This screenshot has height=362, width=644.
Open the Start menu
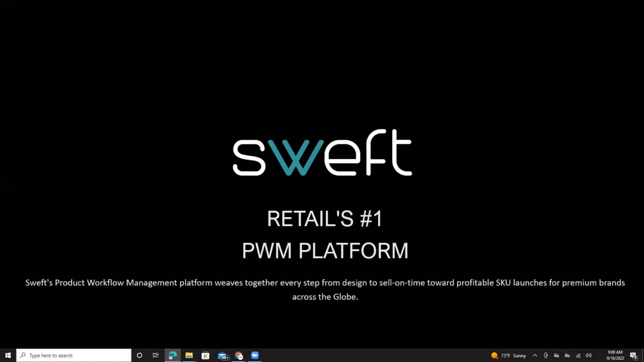(x=7, y=355)
